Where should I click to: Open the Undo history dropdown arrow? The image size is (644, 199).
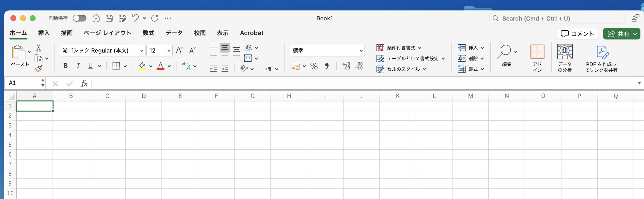[144, 18]
